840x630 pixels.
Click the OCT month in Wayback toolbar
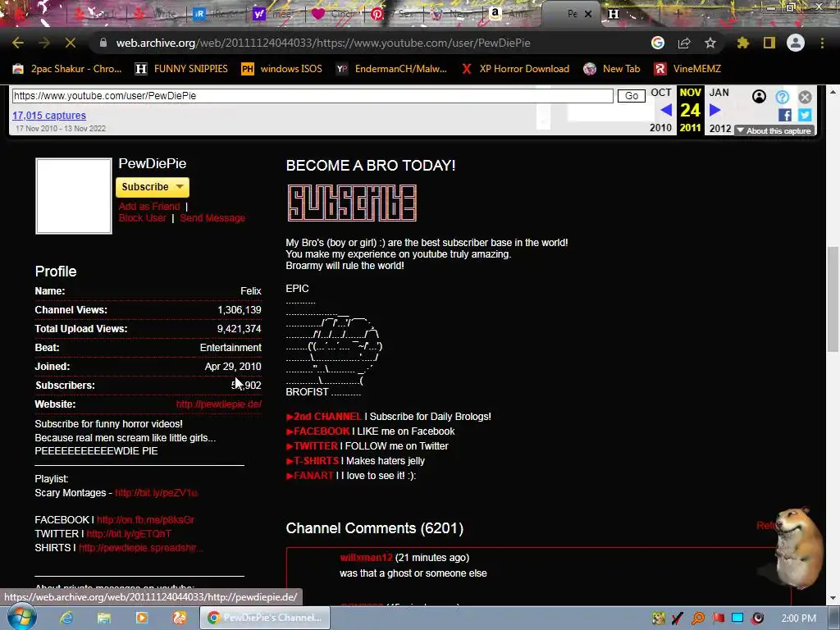[x=660, y=93]
